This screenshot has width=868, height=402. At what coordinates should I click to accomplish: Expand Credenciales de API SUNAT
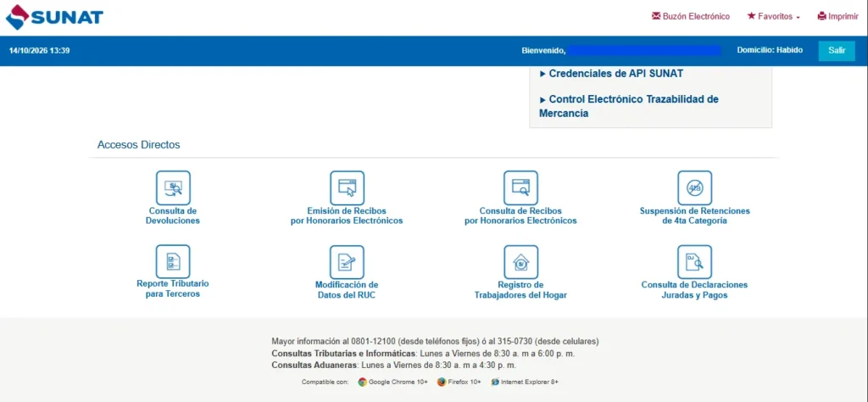point(611,73)
